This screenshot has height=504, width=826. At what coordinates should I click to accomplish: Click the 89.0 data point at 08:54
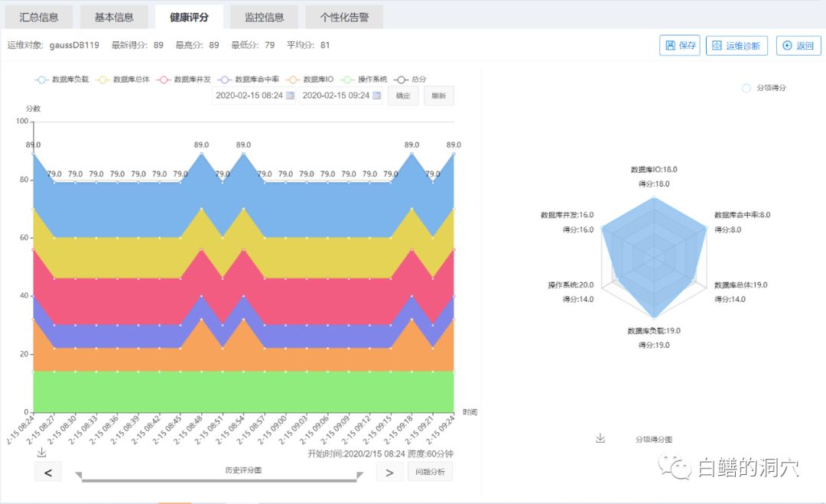coord(243,154)
